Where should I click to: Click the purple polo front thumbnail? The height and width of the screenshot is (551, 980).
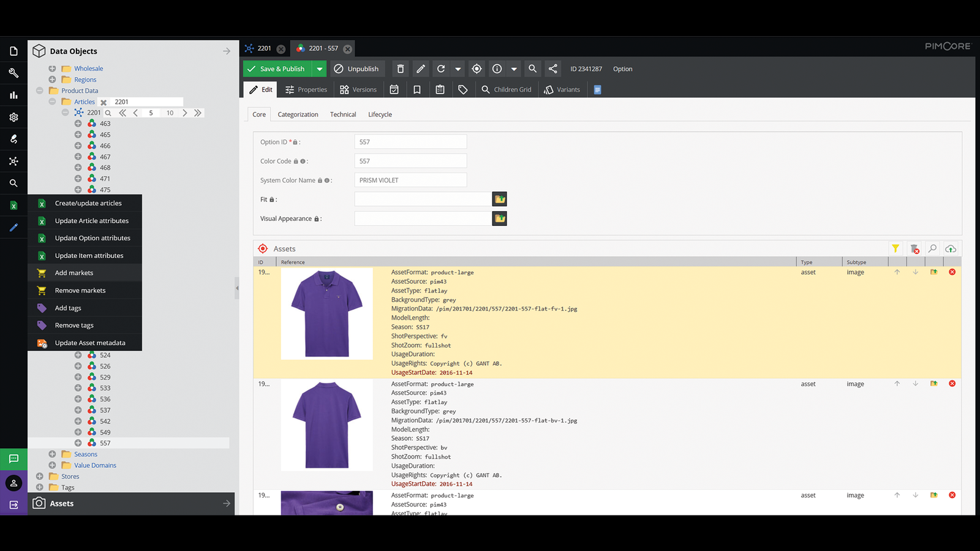[x=327, y=313]
